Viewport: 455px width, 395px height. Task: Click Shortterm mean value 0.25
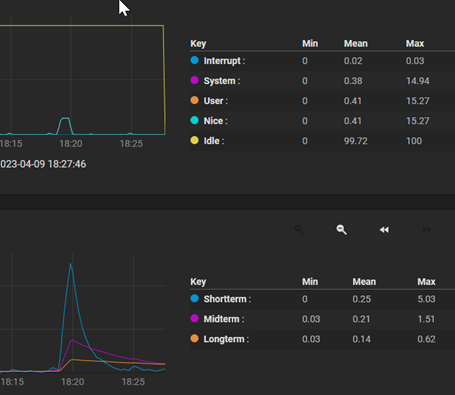362,299
